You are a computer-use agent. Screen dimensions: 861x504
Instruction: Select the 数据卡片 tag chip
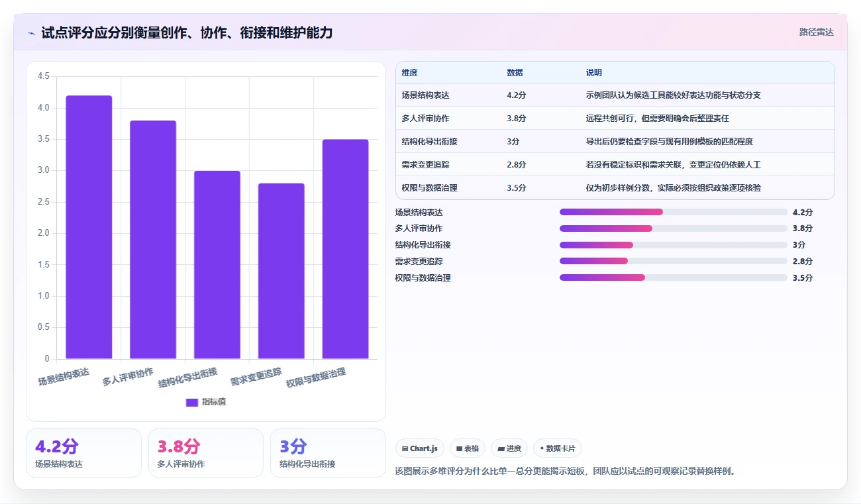coord(558,448)
